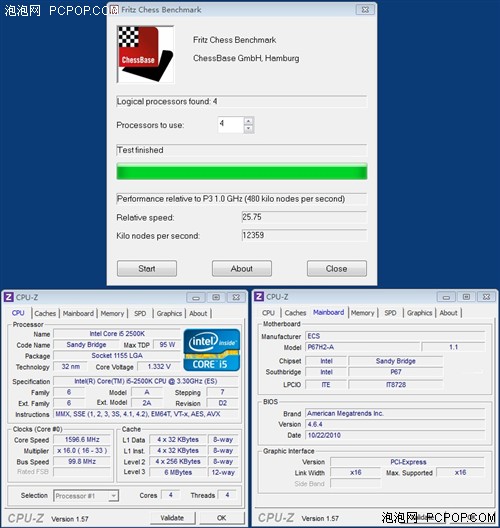Click Core Voltage value '1.332 V'
500x528 pixels.
coord(159,366)
